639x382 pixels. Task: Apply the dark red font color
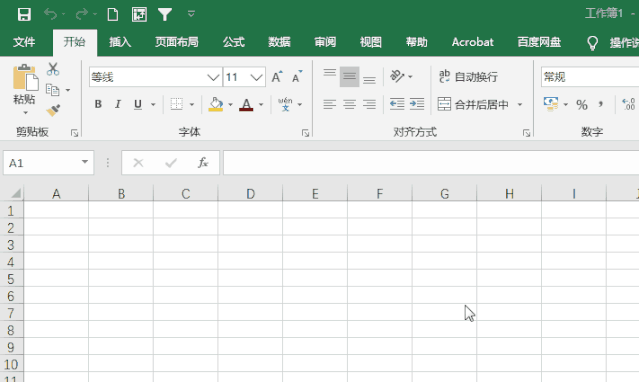246,104
